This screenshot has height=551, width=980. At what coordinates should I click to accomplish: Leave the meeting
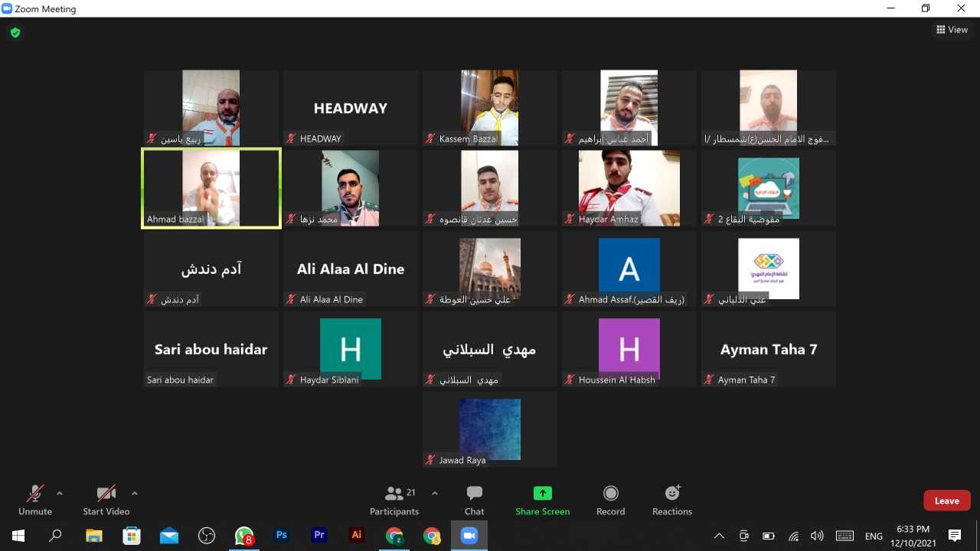tap(946, 500)
